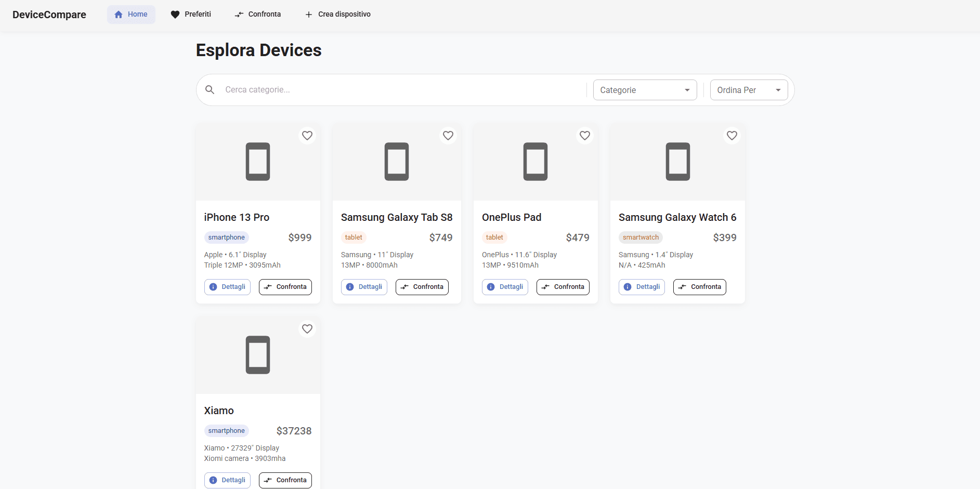Click the Xiamo title
The image size is (980, 489).
pos(219,411)
